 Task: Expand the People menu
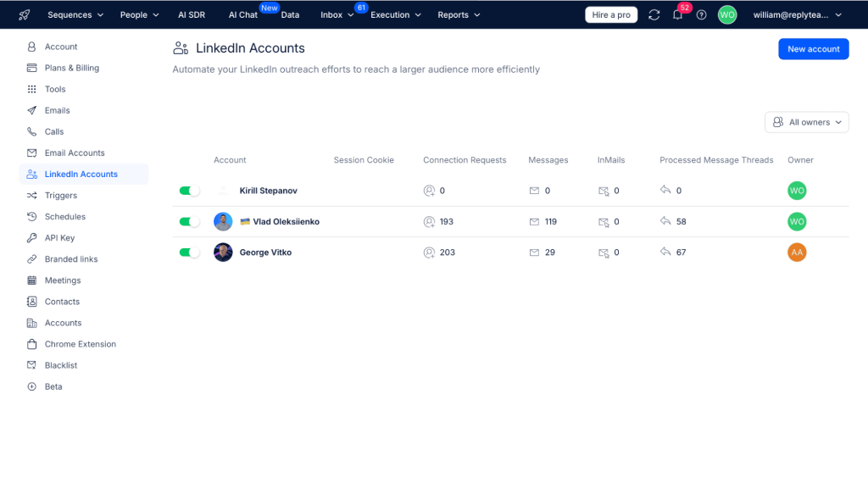point(140,15)
